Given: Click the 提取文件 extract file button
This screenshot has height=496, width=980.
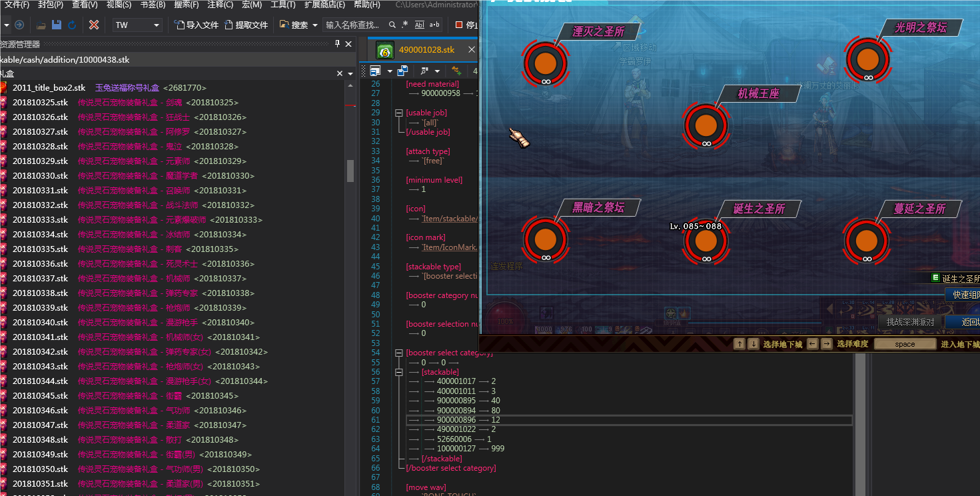Looking at the screenshot, I should (246, 25).
